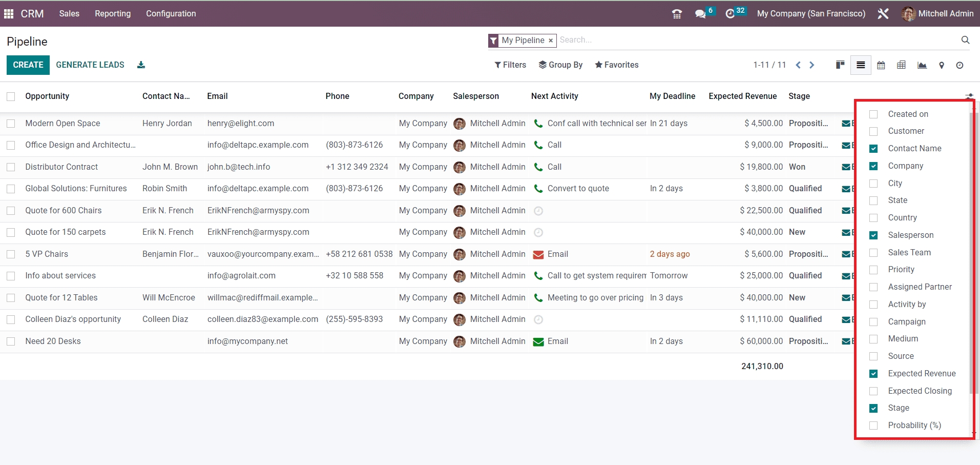980x465 pixels.
Task: Open the Calendar view icon
Action: pyautogui.click(x=881, y=65)
